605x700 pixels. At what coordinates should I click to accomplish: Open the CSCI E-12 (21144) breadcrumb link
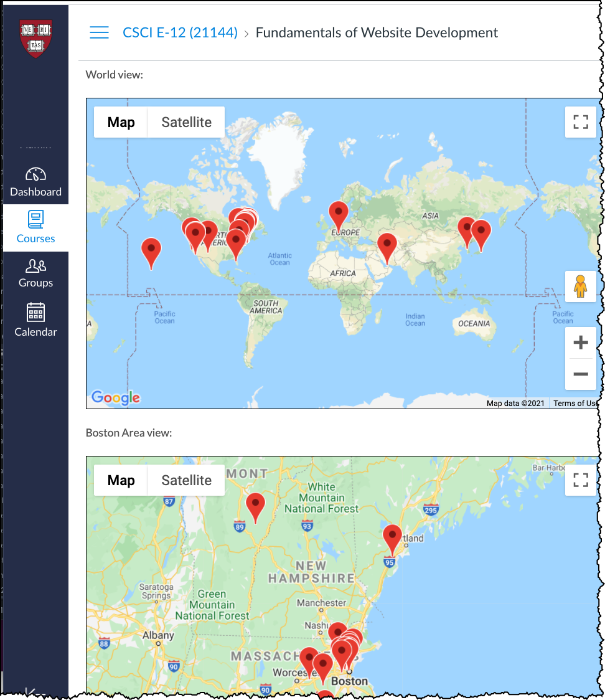(180, 32)
